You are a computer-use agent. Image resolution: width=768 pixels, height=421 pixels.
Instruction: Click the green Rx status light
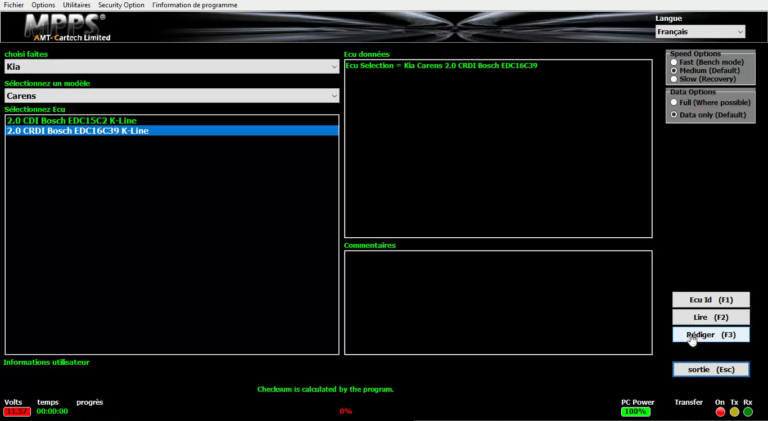click(x=748, y=412)
